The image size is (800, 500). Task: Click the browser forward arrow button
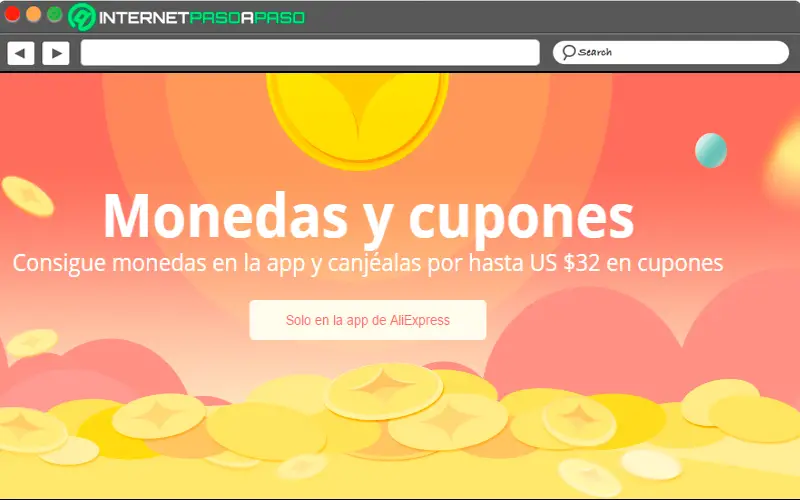tap(56, 53)
